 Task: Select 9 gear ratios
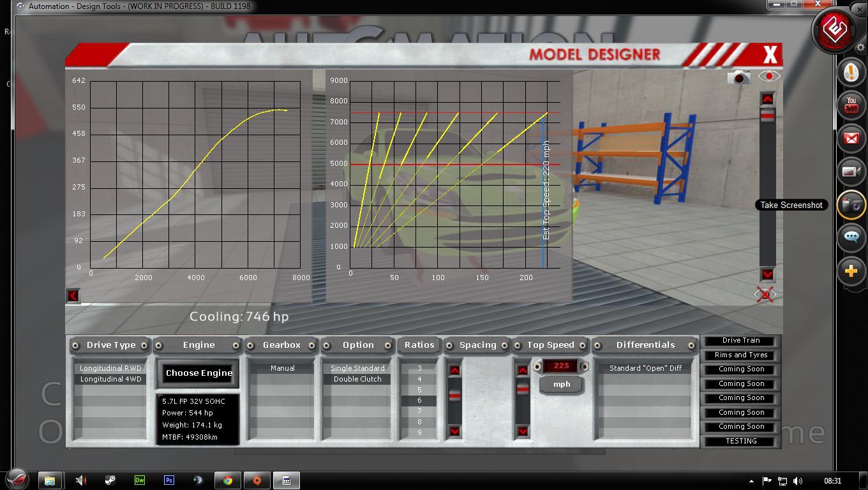[419, 433]
